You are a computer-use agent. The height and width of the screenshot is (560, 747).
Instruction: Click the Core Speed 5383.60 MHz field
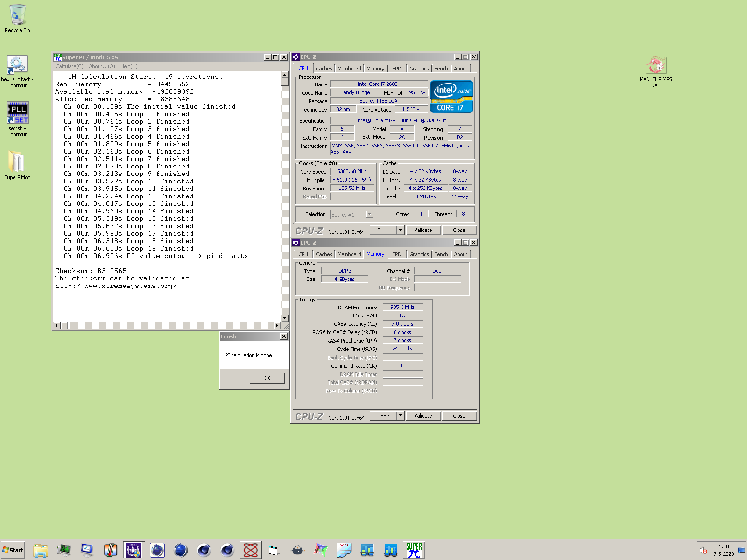pos(352,171)
